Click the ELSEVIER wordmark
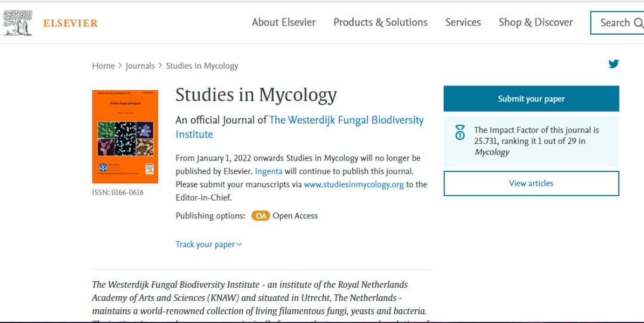The image size is (644, 323). (x=70, y=23)
